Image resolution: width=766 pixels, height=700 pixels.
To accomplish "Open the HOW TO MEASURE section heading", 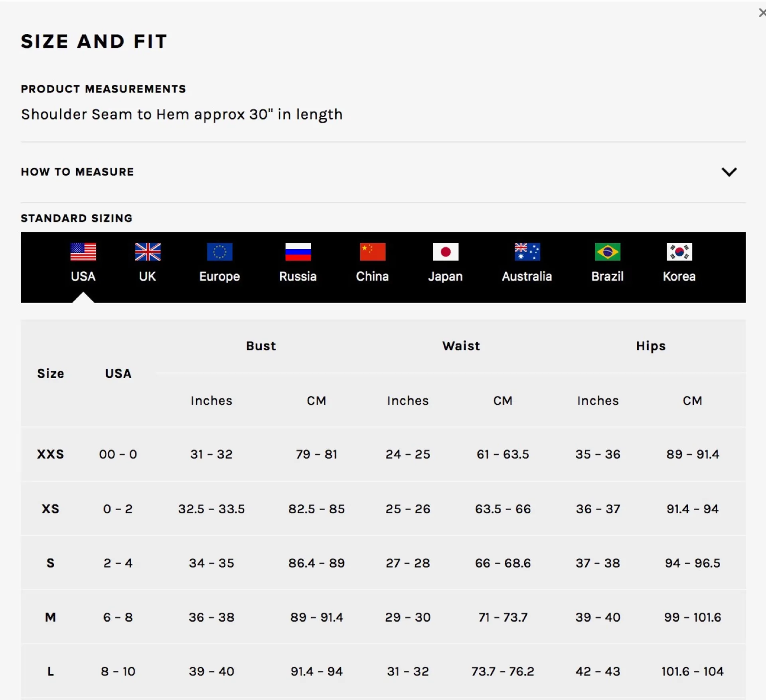I will coord(77,172).
